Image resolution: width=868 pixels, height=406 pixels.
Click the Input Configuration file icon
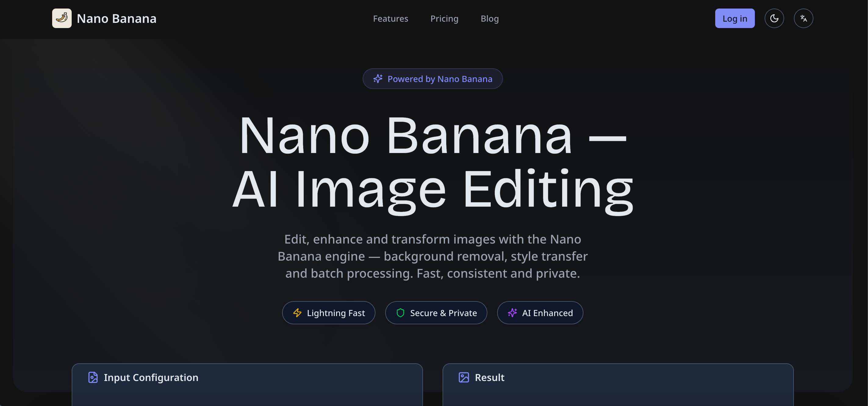coord(93,377)
